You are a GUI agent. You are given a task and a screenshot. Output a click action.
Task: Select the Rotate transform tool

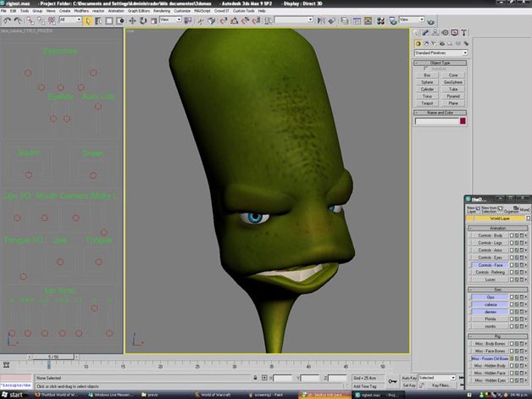point(142,20)
